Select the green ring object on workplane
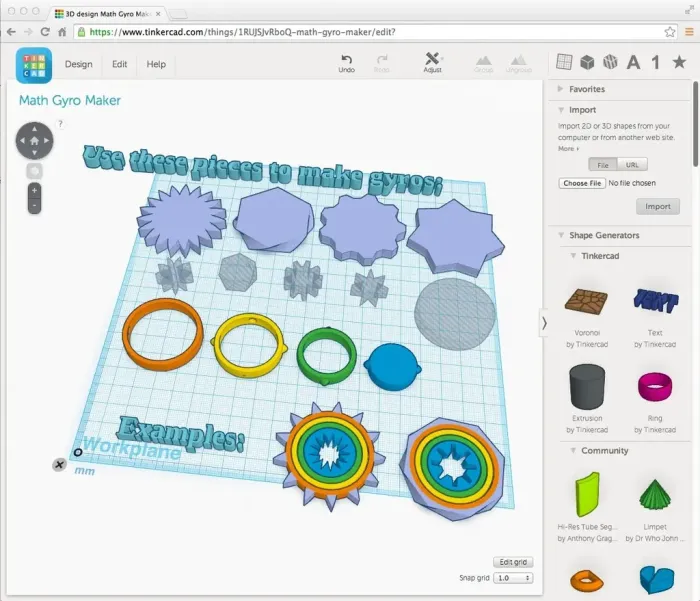Viewport: 700px width, 601px height. click(x=301, y=357)
